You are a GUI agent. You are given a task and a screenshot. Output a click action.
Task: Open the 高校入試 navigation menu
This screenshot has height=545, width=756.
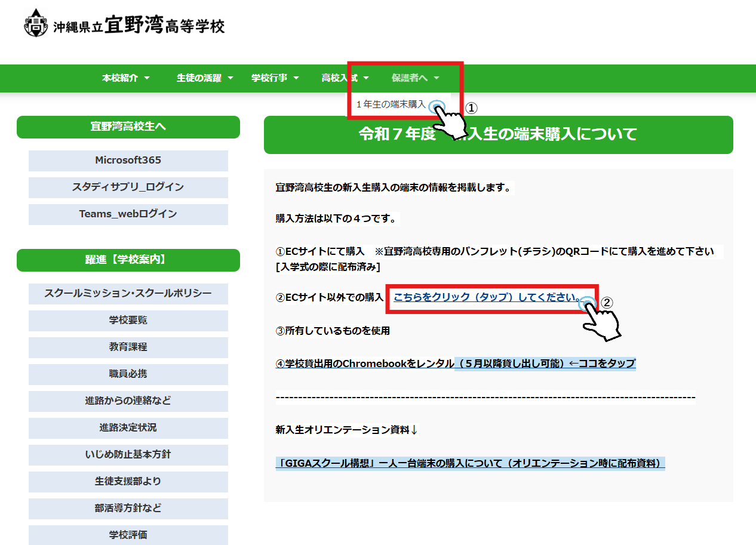tap(345, 78)
